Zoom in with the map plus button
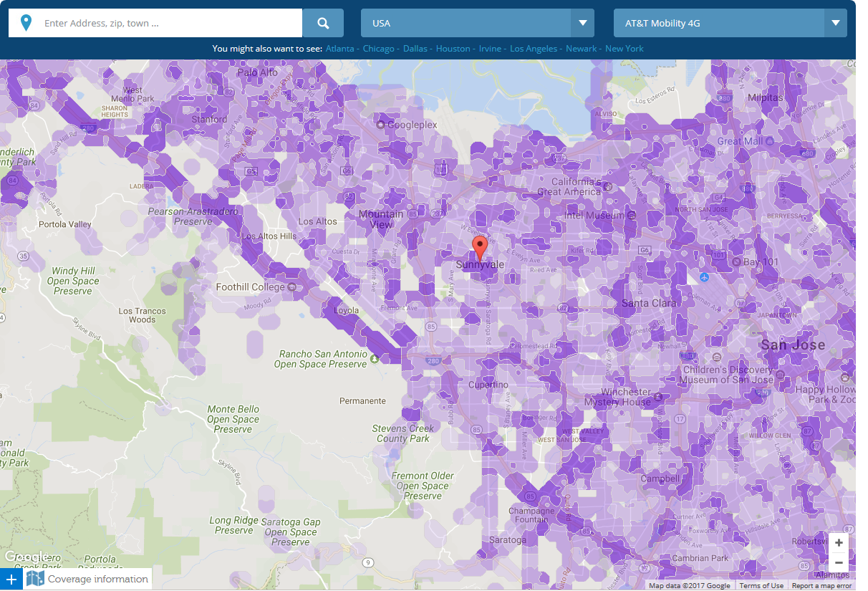Screen dimensions: 868x591 839,543
